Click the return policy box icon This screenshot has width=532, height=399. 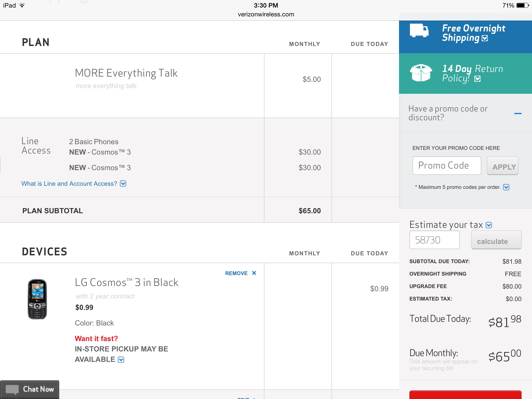[x=421, y=73]
